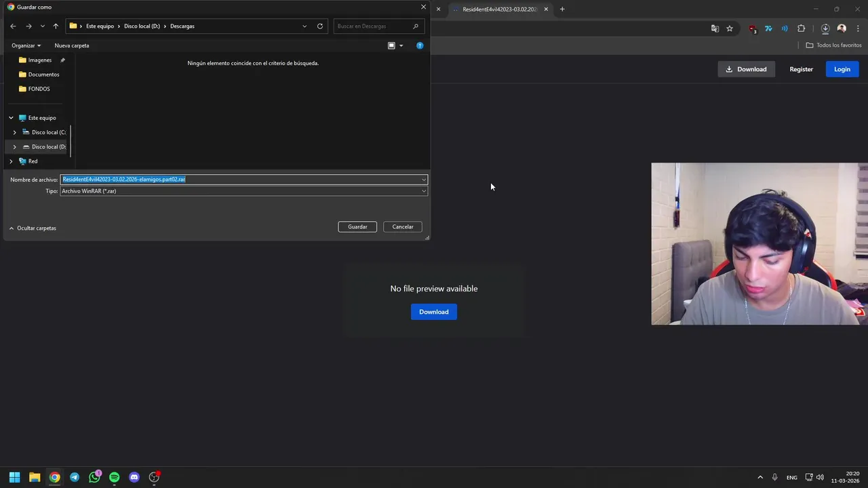The height and width of the screenshot is (488, 868).
Task: Open Telegram from the taskbar
Action: tap(75, 477)
